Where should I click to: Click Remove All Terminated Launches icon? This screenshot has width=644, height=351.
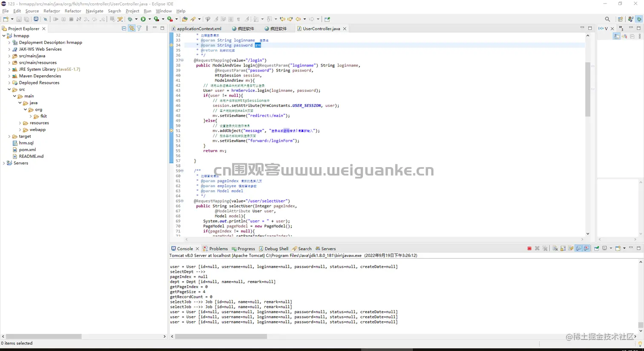point(545,248)
